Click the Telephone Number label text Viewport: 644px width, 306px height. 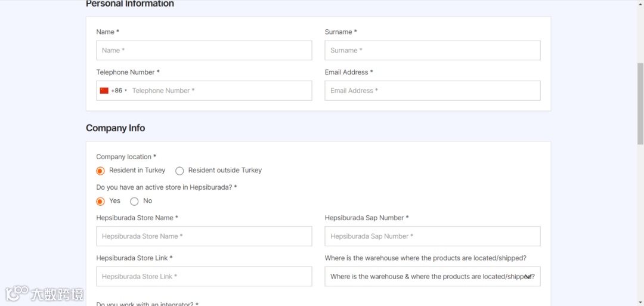[128, 72]
